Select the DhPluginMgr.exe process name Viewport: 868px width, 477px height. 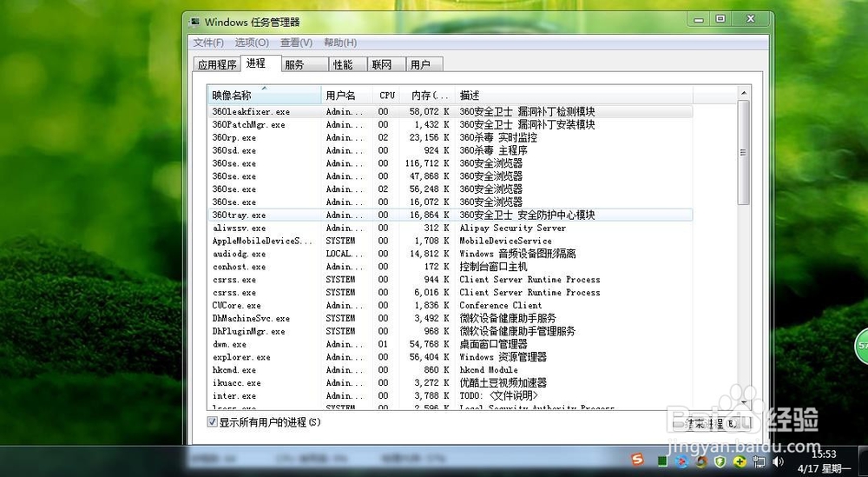coord(248,331)
